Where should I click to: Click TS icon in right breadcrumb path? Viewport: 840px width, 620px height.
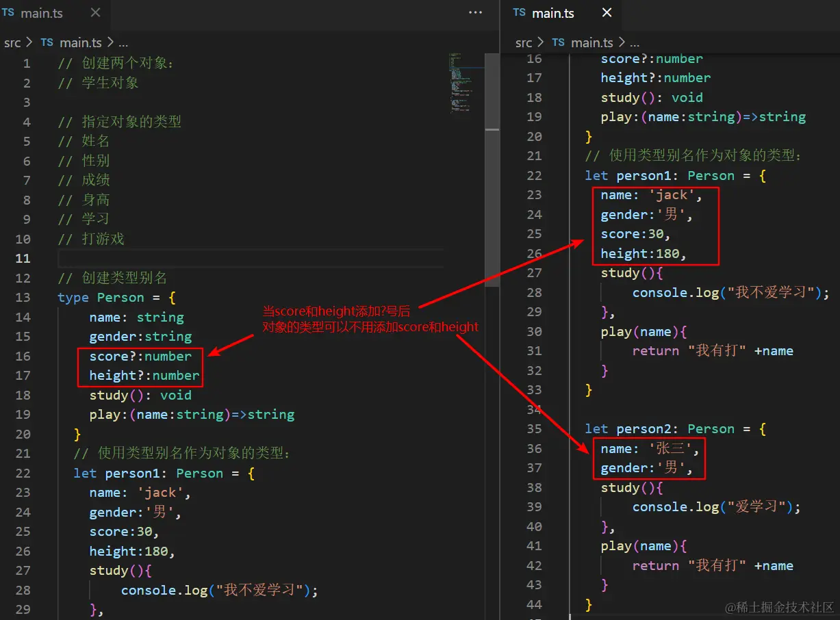[559, 42]
